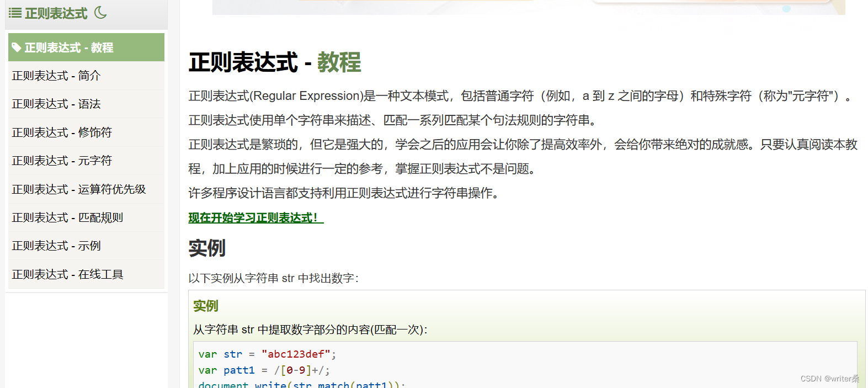Click the document.write(str.match(patt1)) code line
The height and width of the screenshot is (388, 868).
pyautogui.click(x=302, y=384)
